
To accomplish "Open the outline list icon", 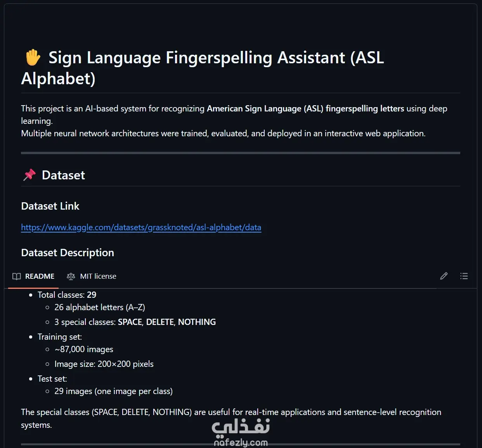I will tap(464, 276).
